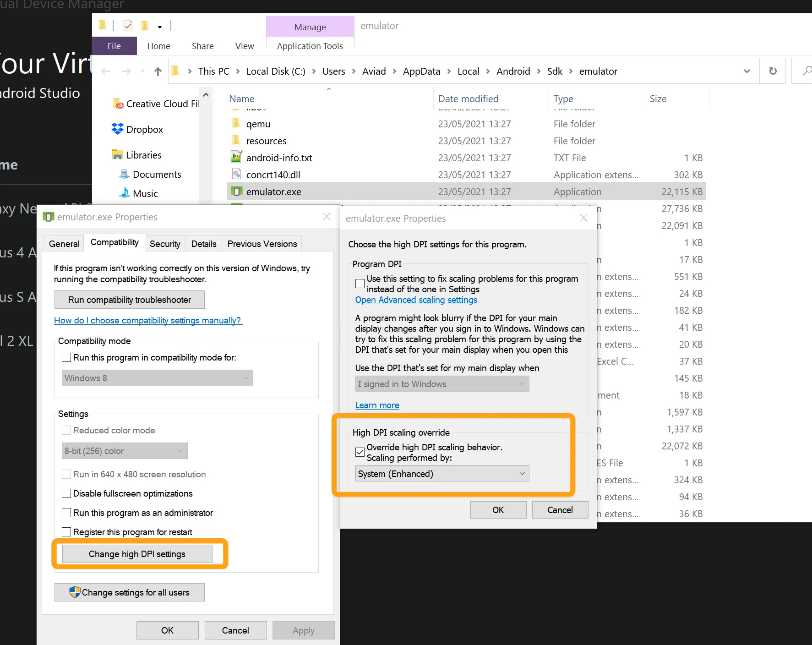Select the qemu folder icon
Viewport: 812px width, 645px height.
click(236, 124)
